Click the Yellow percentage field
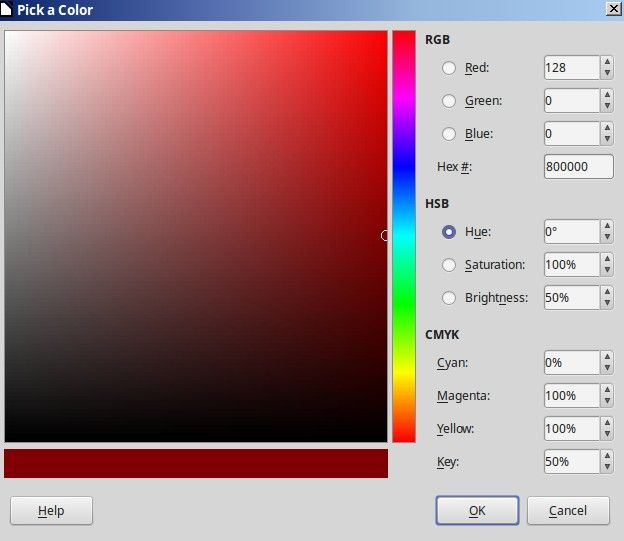624x541 pixels. (571, 429)
